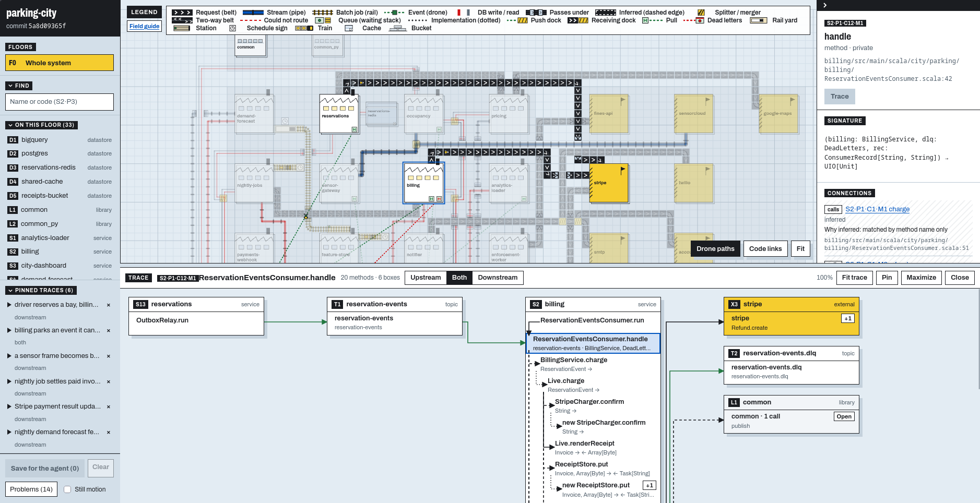Switch trace view to Upstream
This screenshot has width=980, height=503.
(x=426, y=278)
